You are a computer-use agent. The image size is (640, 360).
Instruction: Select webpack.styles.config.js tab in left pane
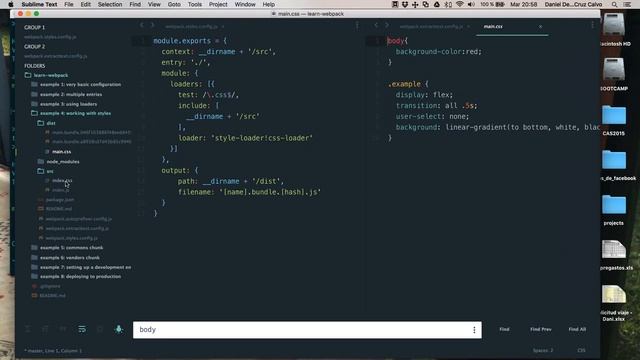click(x=191, y=26)
